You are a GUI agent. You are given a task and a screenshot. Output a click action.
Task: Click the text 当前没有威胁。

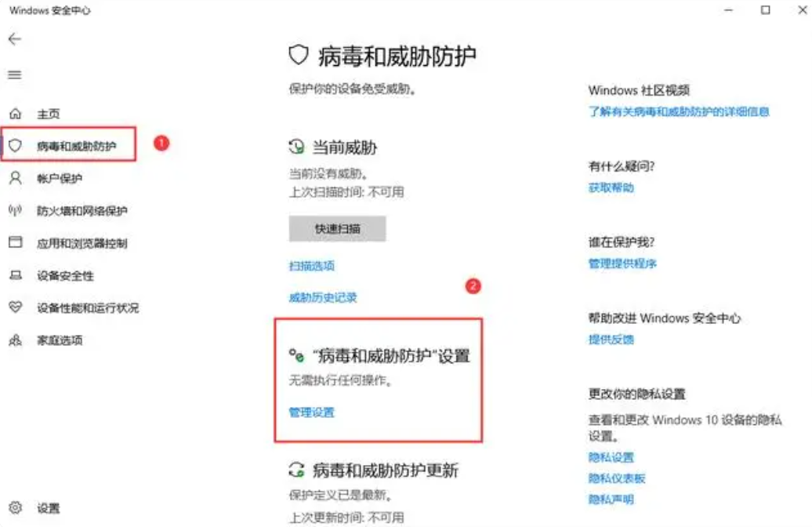coord(328,173)
